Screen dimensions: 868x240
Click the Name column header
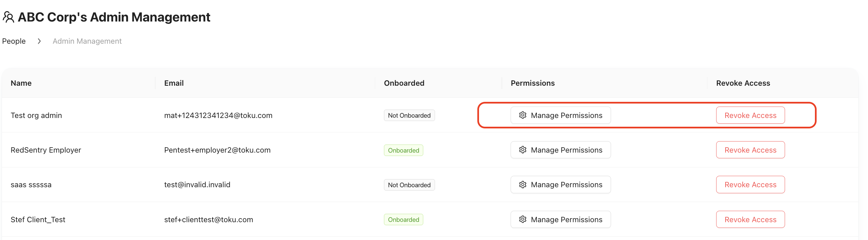click(21, 83)
